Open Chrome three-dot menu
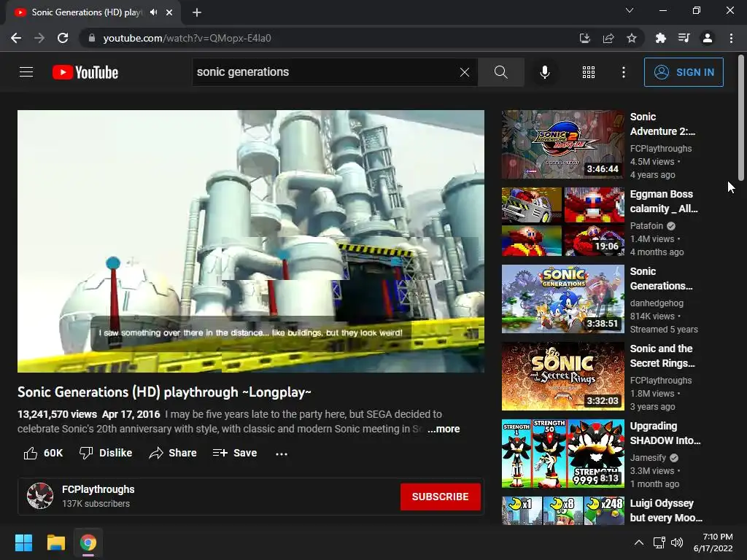 (x=731, y=38)
